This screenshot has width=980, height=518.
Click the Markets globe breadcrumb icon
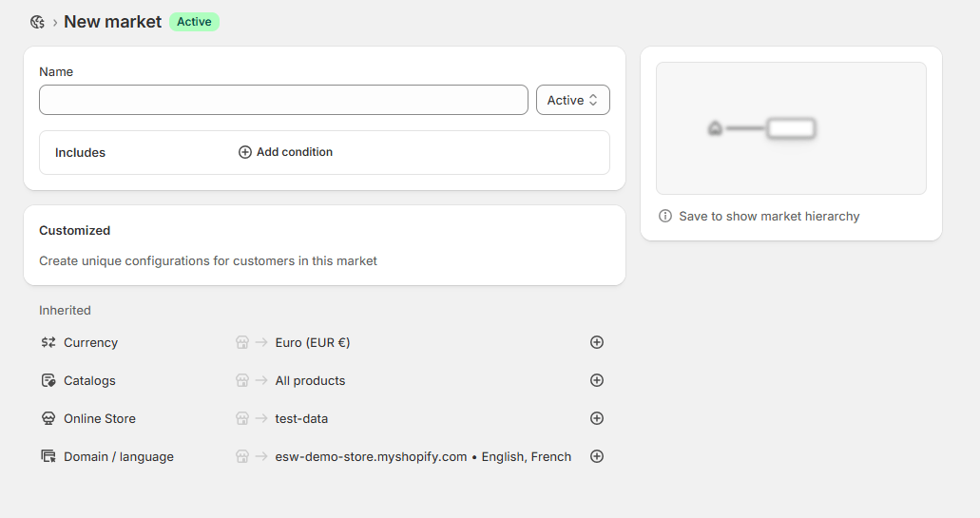(x=37, y=23)
